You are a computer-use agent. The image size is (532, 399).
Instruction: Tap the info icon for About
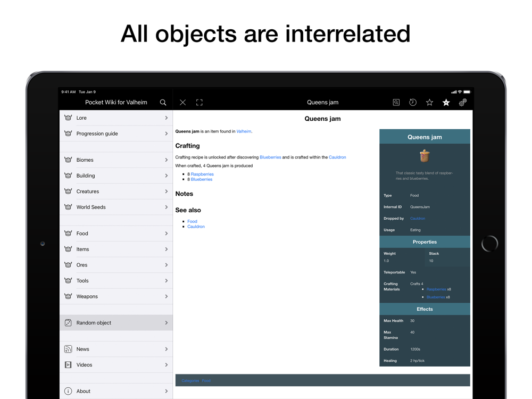coord(68,391)
